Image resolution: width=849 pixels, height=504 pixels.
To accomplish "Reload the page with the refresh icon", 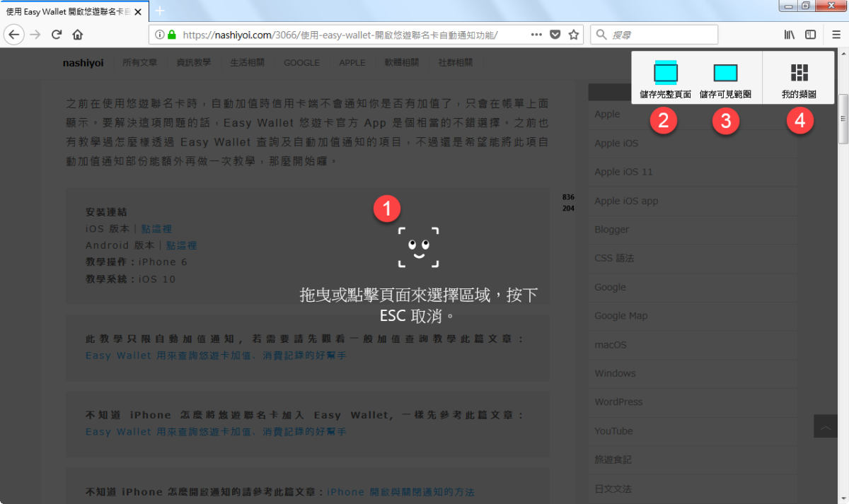I will 57,34.
